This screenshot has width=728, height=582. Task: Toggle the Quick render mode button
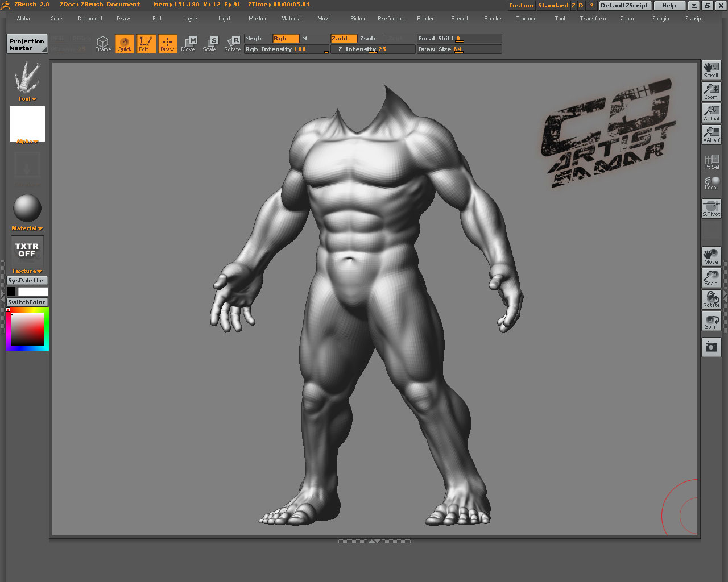click(125, 44)
